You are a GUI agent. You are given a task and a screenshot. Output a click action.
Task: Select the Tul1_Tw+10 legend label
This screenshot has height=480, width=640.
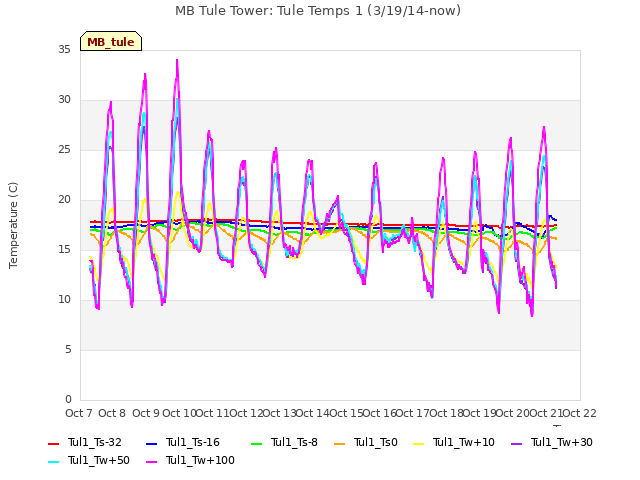pyautogui.click(x=464, y=442)
